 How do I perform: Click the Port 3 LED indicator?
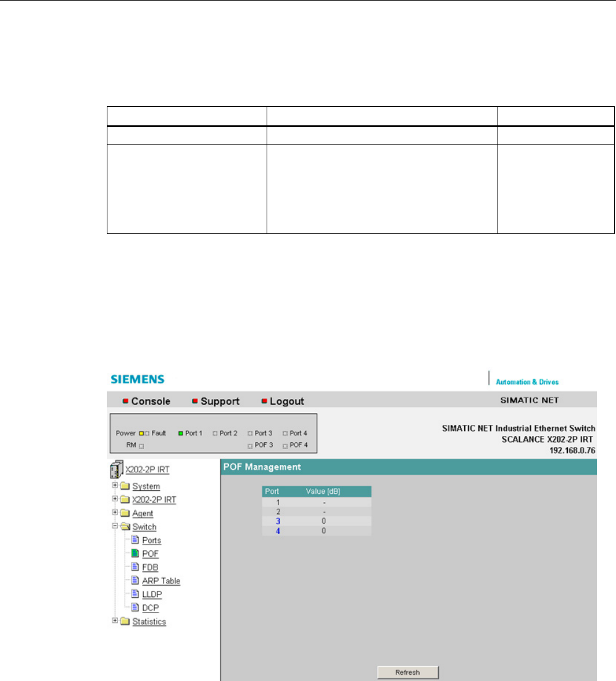249,433
